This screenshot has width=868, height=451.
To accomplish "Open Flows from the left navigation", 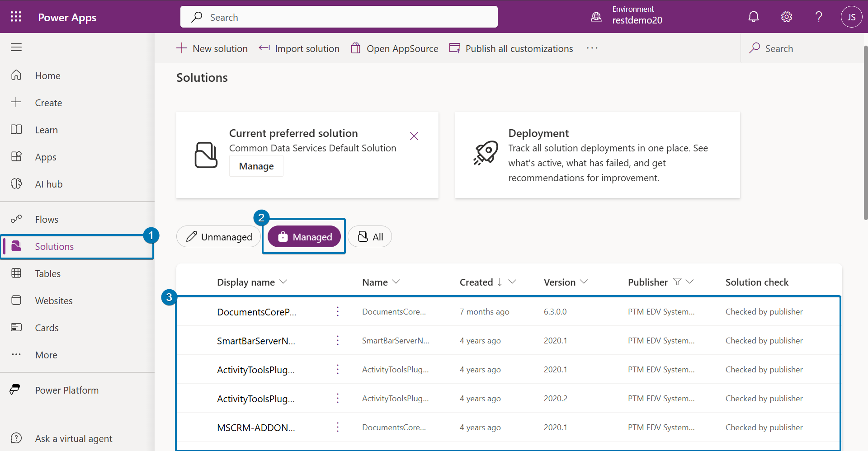I will (47, 219).
